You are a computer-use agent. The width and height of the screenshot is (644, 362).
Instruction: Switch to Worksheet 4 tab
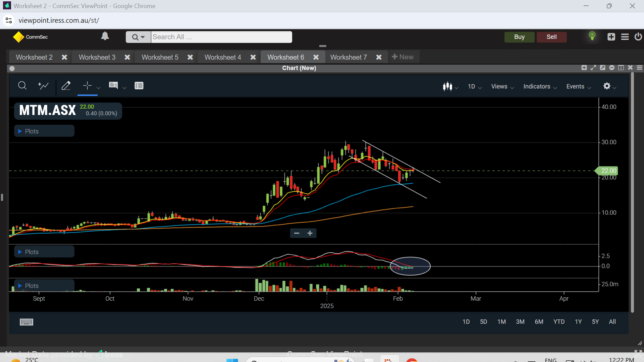pos(223,57)
